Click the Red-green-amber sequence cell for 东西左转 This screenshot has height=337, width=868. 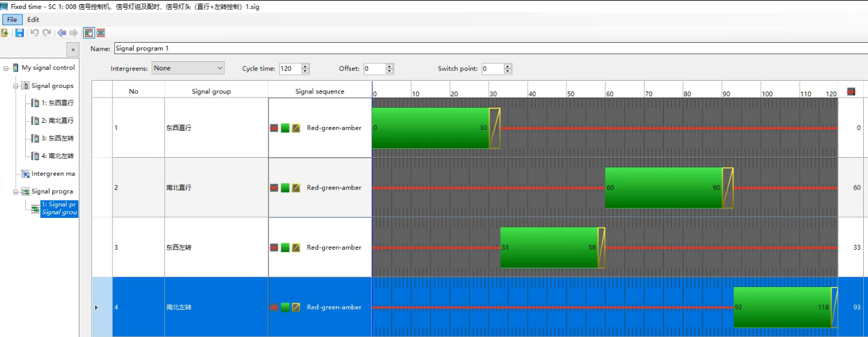[320, 247]
